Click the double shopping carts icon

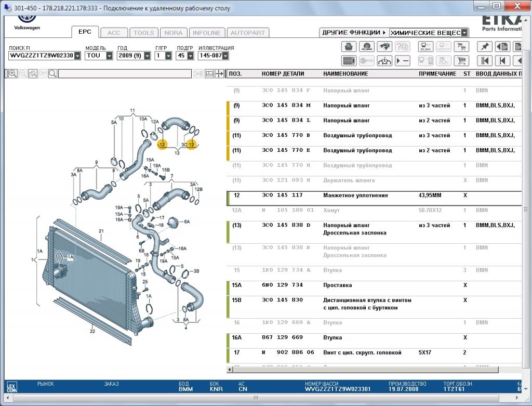click(461, 46)
